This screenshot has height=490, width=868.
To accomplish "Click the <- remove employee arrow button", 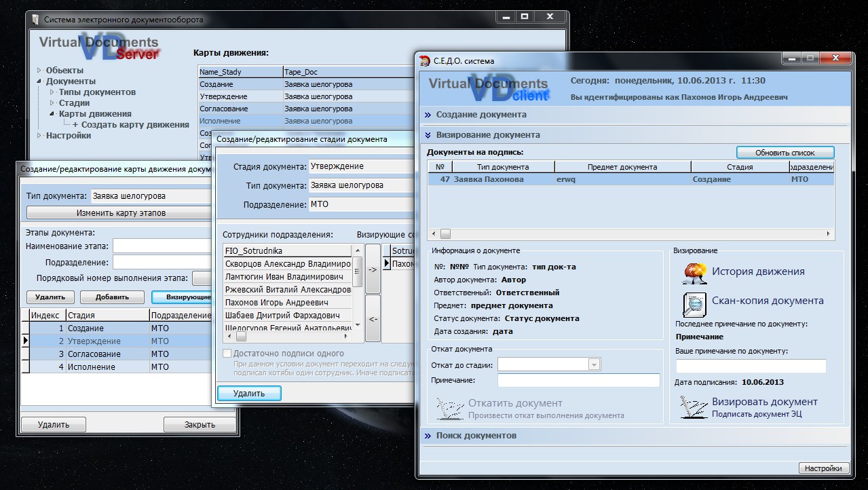I will (373, 318).
